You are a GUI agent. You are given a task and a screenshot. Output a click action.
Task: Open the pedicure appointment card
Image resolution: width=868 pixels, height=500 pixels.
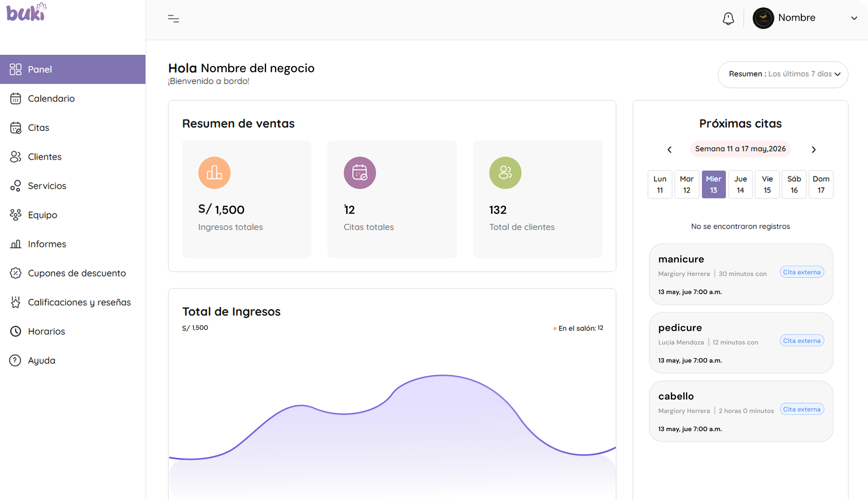[x=741, y=343]
